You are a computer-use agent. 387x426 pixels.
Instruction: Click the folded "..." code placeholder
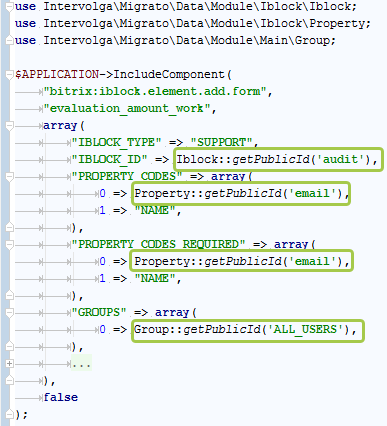pos(81,363)
